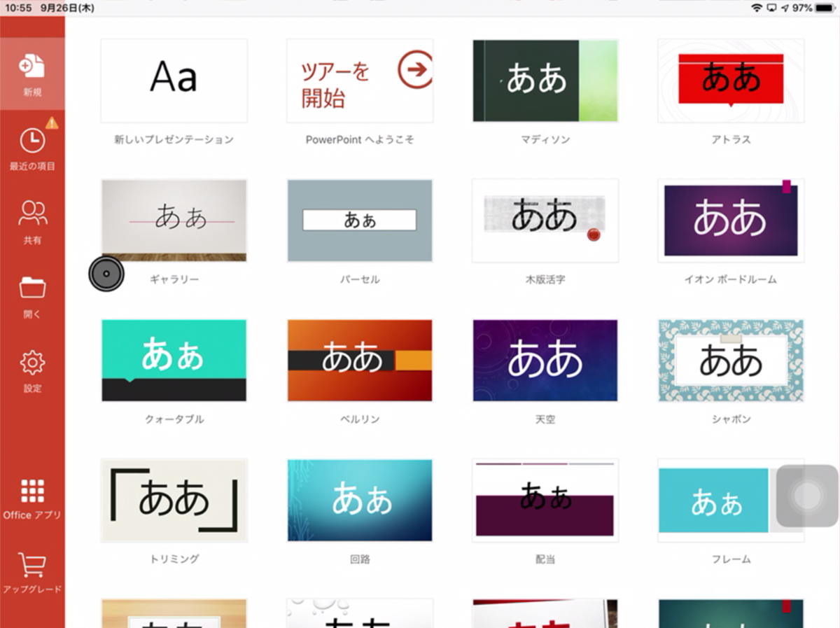Viewport: 840px width, 628px height.
Task: Choose the ギャラリー template
Action: point(174,221)
